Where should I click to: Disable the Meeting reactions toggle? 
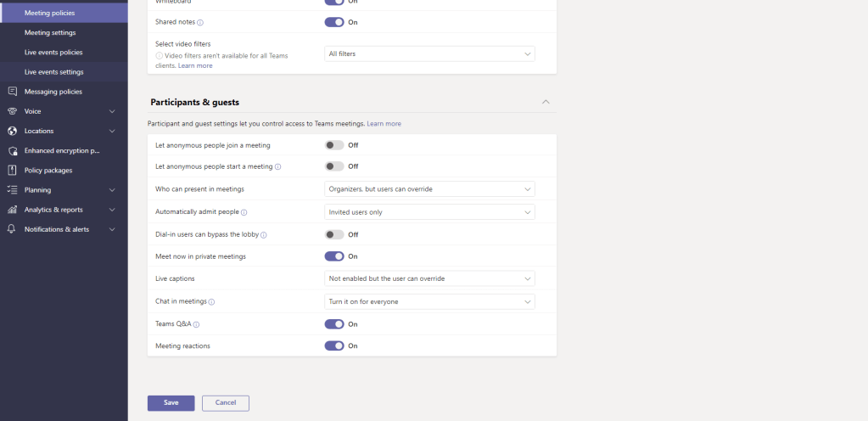334,345
